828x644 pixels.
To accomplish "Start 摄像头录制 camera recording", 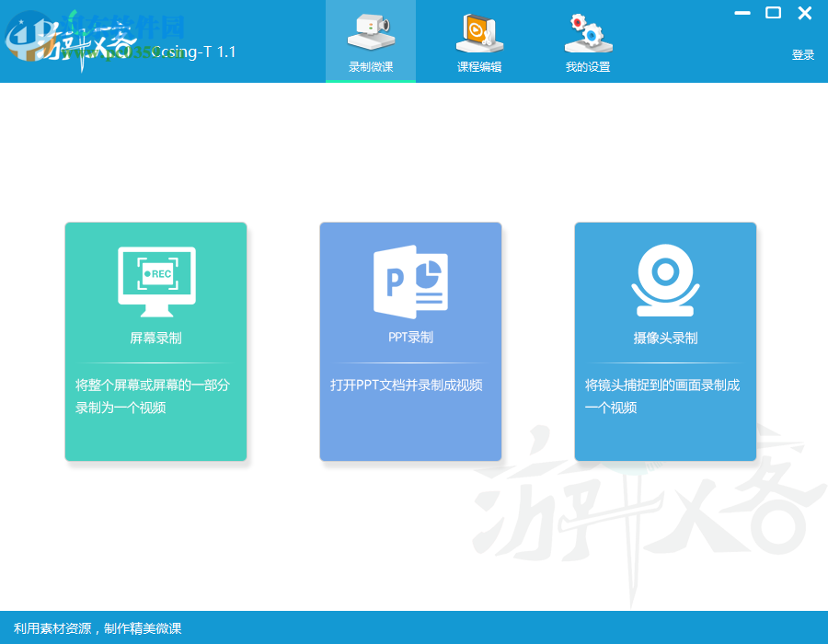I will click(x=665, y=337).
